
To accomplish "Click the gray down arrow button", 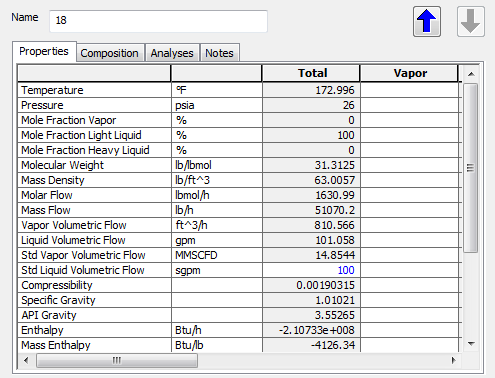I will [470, 22].
